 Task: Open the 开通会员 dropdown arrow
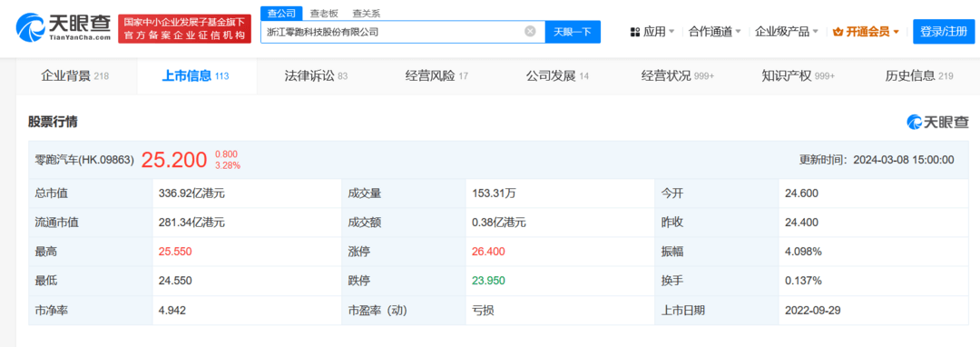click(x=897, y=32)
